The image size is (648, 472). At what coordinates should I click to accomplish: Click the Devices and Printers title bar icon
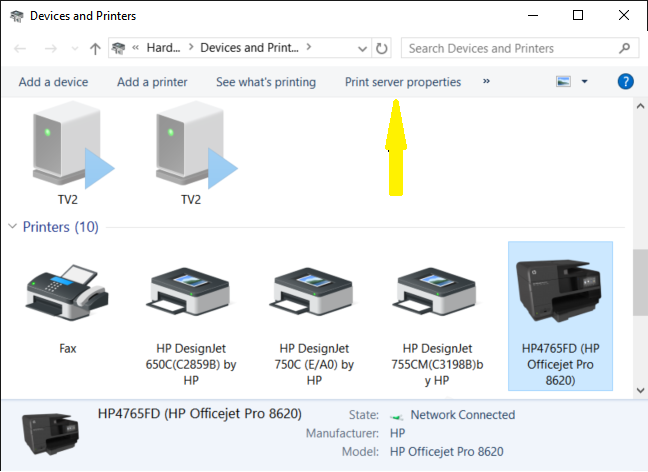17,16
